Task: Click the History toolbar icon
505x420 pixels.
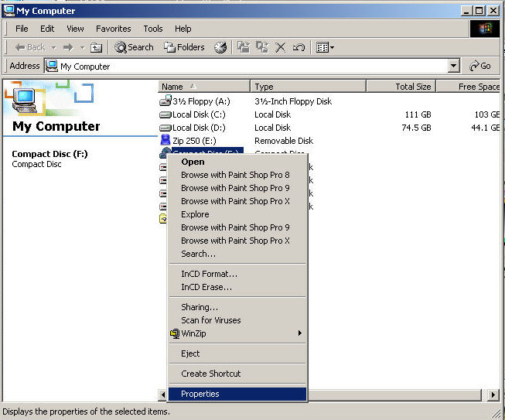Action: 221,47
